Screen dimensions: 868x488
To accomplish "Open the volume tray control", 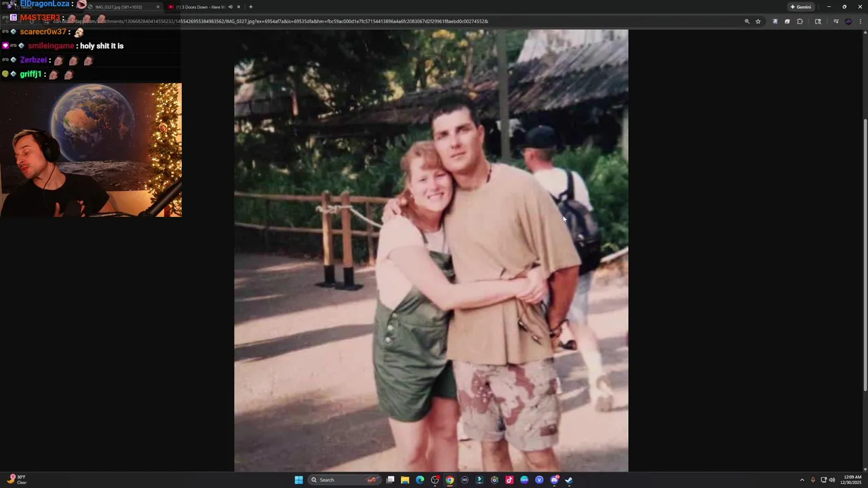I will (832, 480).
